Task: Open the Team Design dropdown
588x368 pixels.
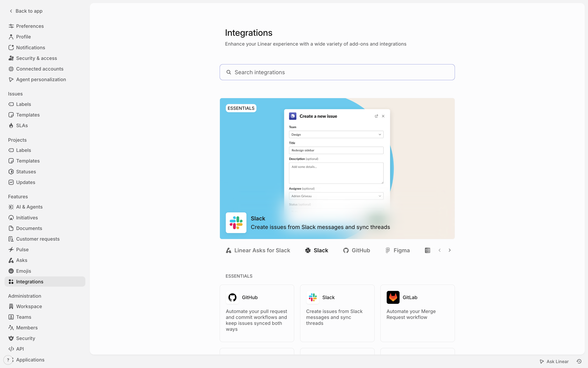Action: tap(336, 135)
